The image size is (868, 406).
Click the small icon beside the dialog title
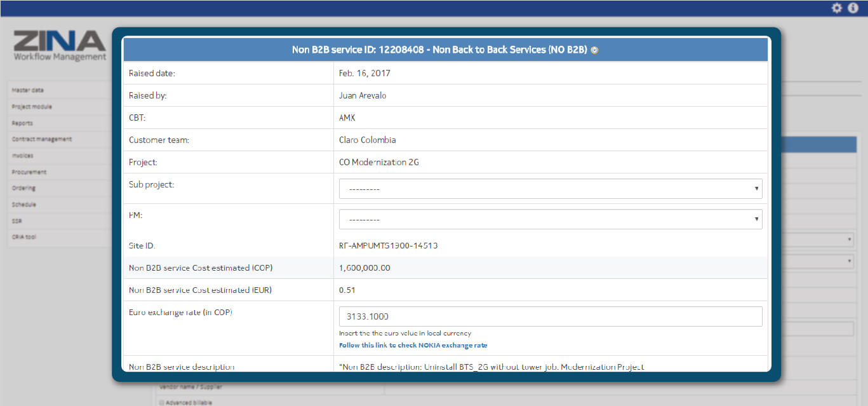point(594,50)
